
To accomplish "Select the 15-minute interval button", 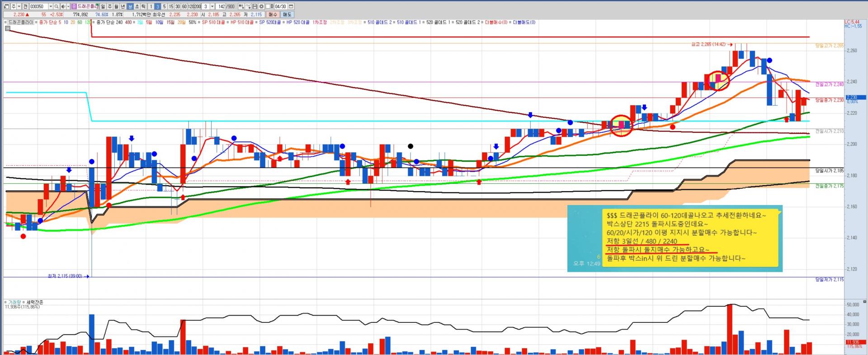I will [x=171, y=7].
